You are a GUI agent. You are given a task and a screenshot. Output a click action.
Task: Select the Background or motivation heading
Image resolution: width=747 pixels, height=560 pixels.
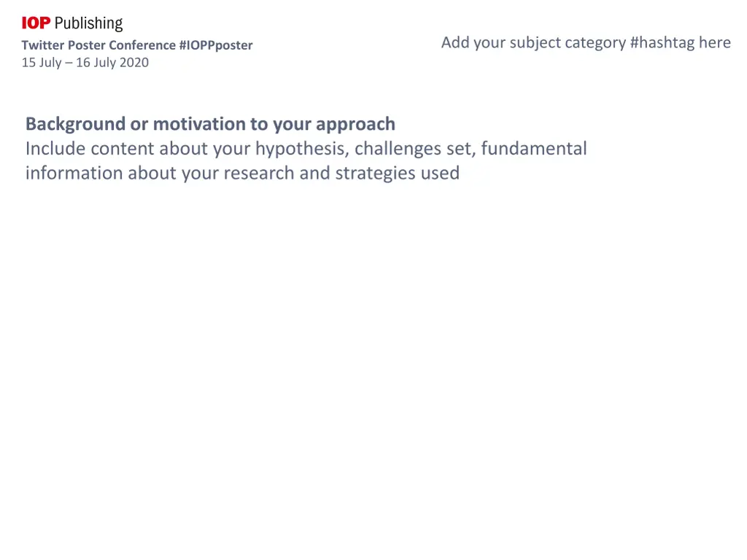click(211, 124)
